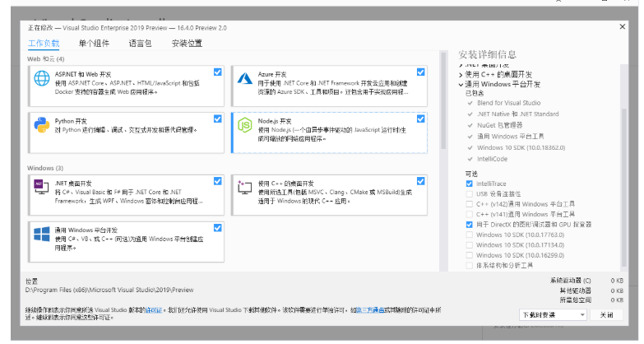This screenshot has width=644, height=344.
Task: Enable Windows 10 SDK (10.0.17134.0)
Action: (469, 245)
